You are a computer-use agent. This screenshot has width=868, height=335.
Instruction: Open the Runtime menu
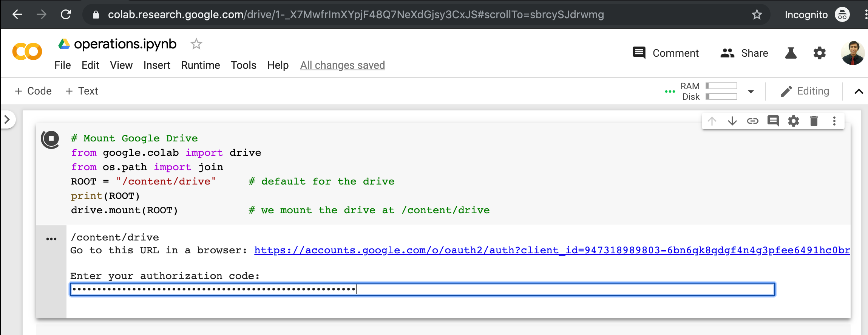[x=201, y=65]
